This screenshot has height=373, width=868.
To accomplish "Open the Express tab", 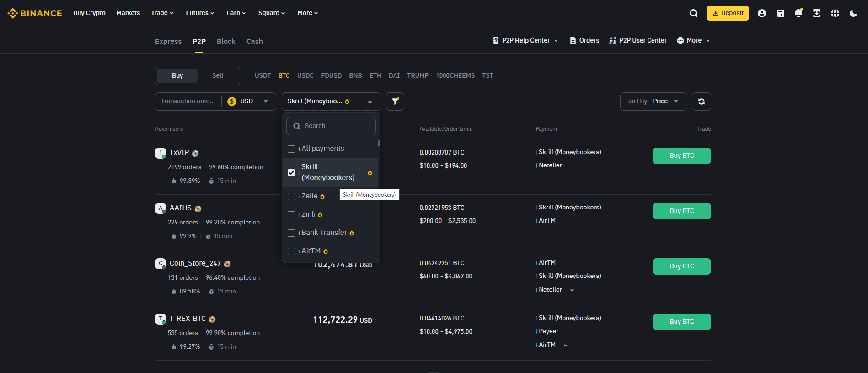I will 168,42.
